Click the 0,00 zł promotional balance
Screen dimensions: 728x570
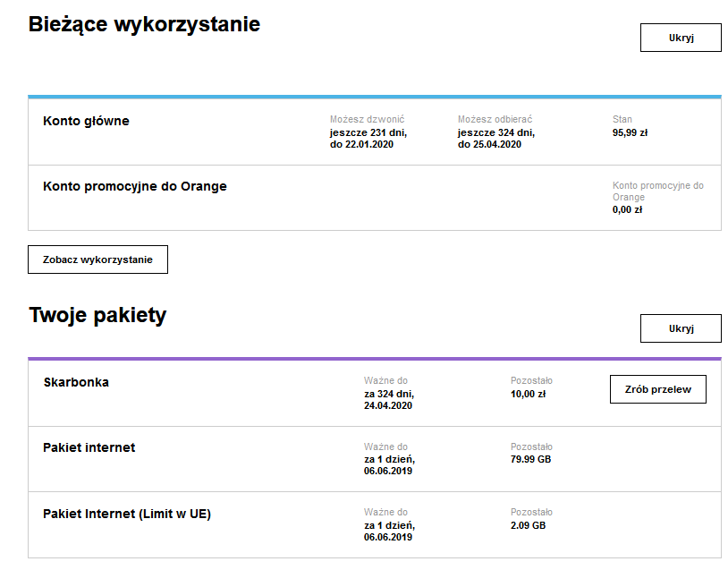coord(627,209)
